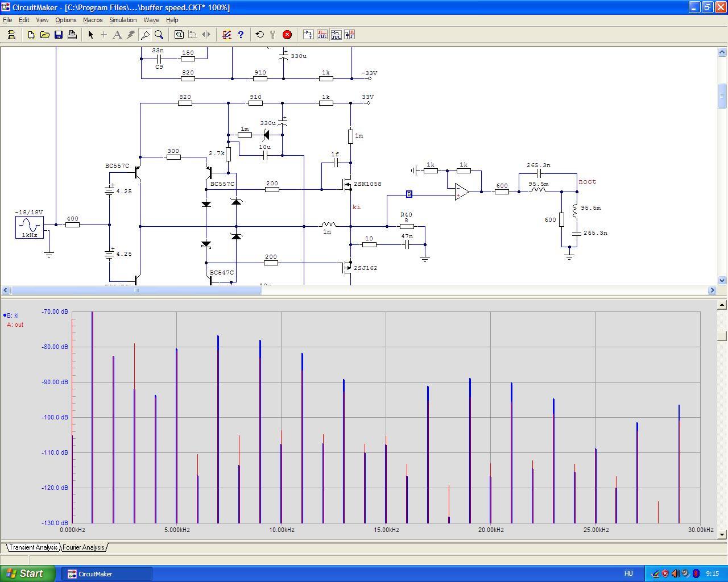Viewport: 728px width, 582px height.
Task: Click schematic horizontal scrollbar right arrow
Action: pos(712,290)
